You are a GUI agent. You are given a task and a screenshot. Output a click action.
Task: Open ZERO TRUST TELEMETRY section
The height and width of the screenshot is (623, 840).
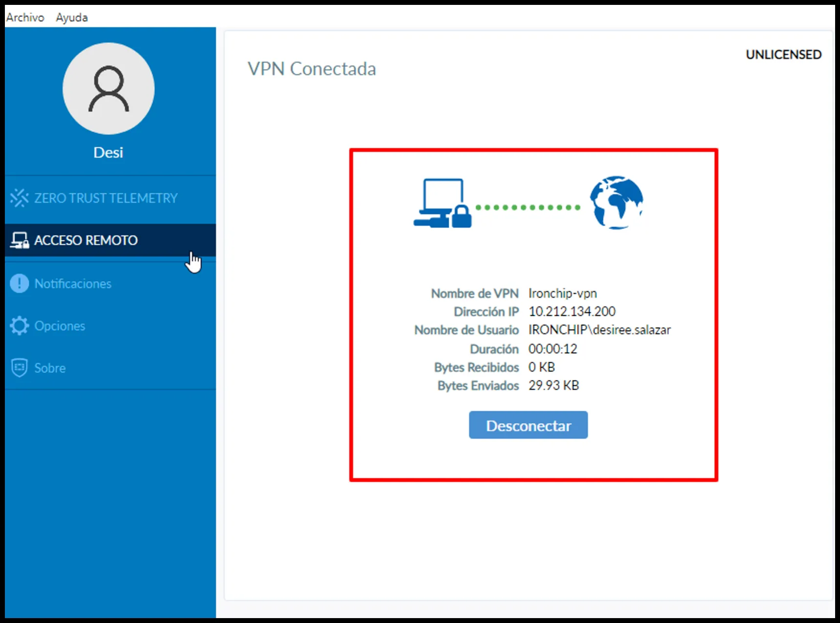[110, 198]
